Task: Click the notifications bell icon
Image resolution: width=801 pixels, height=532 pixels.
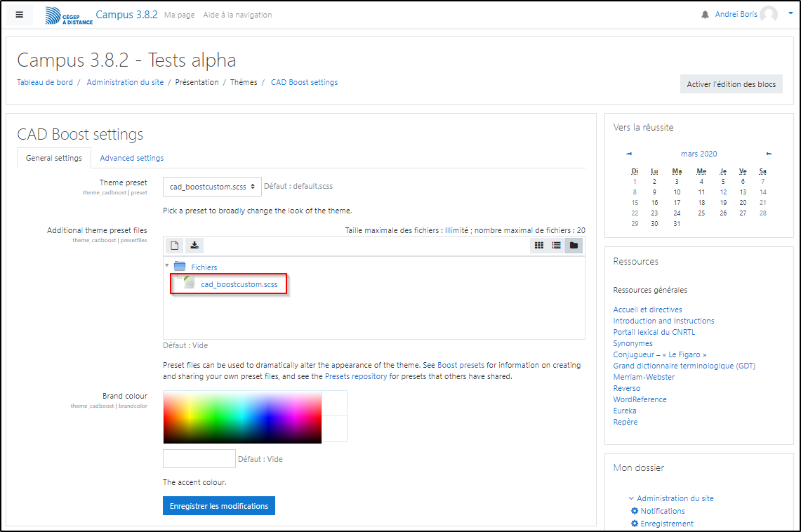Action: (705, 15)
